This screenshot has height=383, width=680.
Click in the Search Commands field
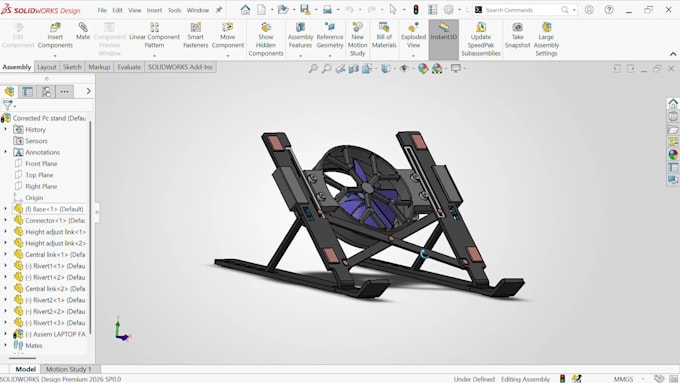(523, 10)
